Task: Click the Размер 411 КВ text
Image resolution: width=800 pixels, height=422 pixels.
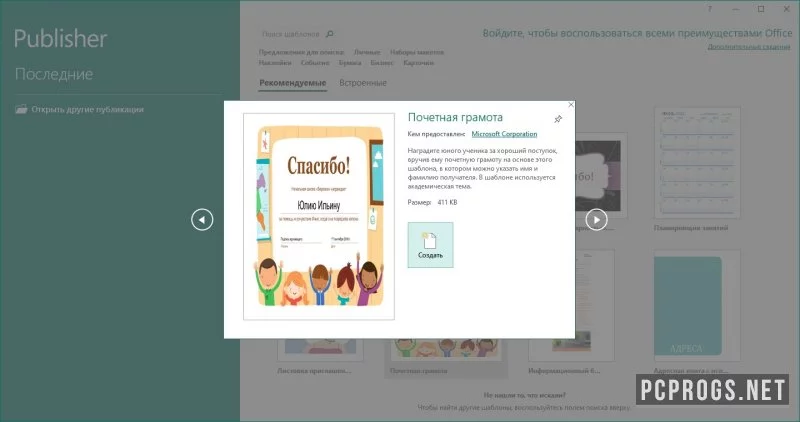Action: tap(432, 203)
